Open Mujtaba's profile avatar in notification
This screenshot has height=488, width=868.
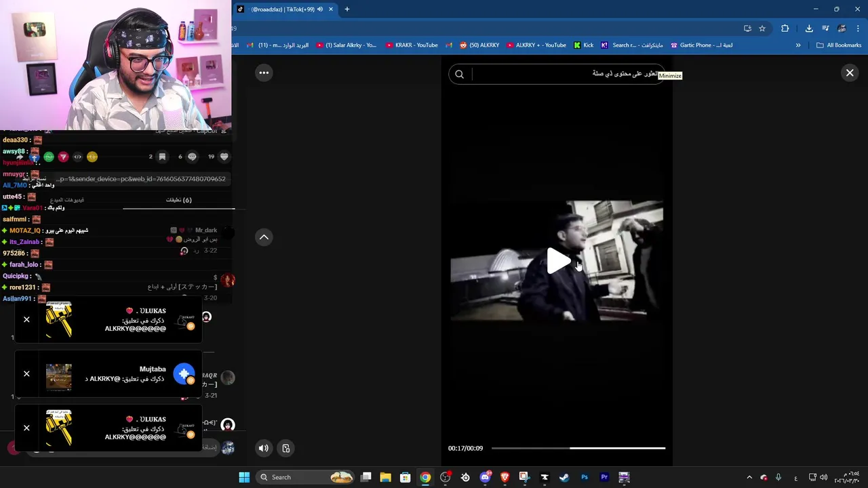point(184,374)
